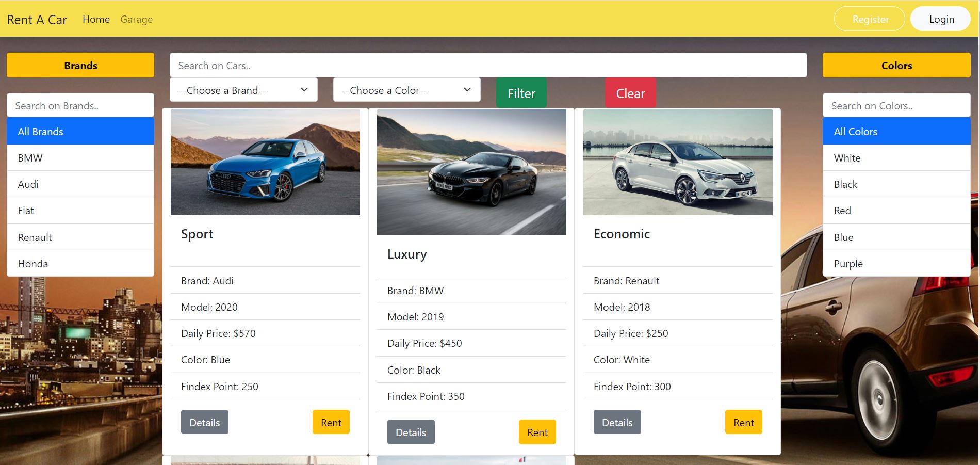
Task: Click the green Filter button
Action: 521,93
